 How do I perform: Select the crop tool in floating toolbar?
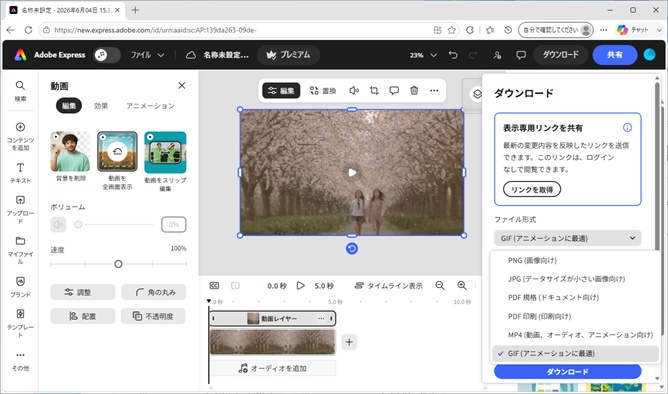[374, 90]
